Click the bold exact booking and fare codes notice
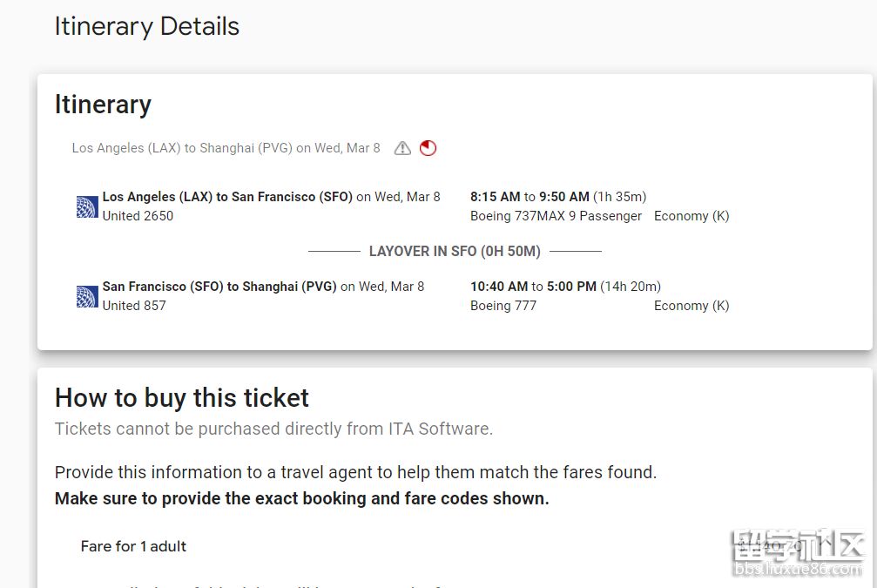The image size is (877, 588). click(301, 499)
